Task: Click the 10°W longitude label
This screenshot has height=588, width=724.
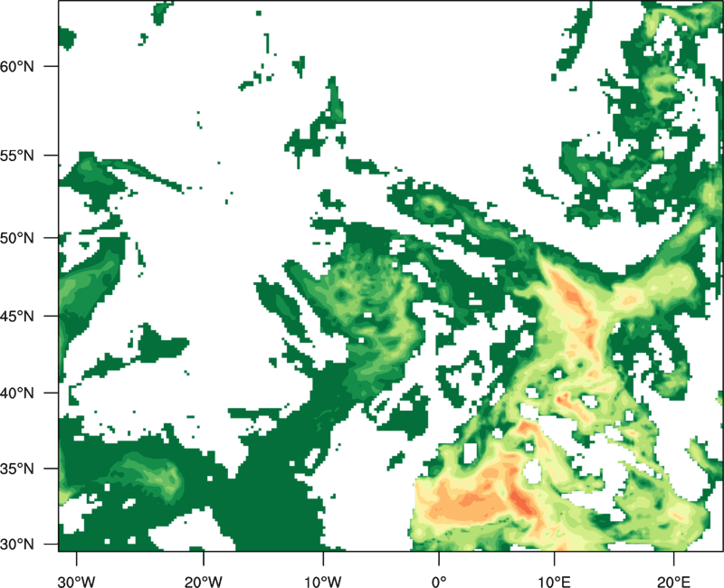Action: point(322,582)
